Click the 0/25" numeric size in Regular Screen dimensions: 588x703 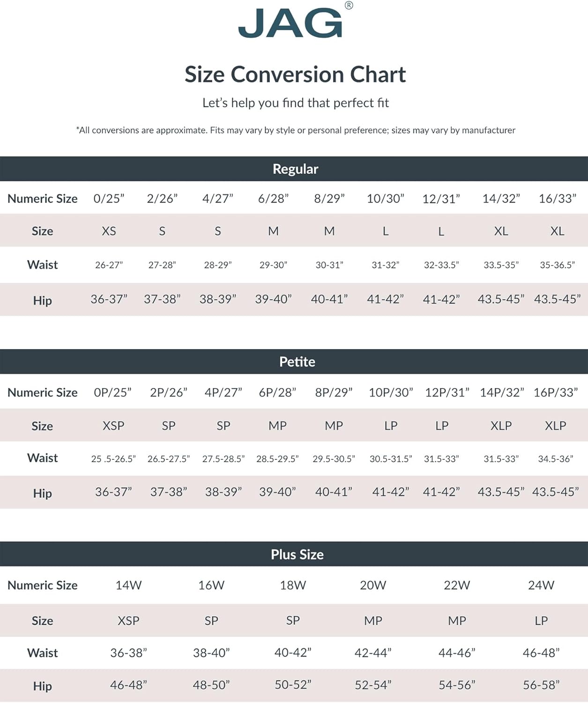click(x=109, y=199)
